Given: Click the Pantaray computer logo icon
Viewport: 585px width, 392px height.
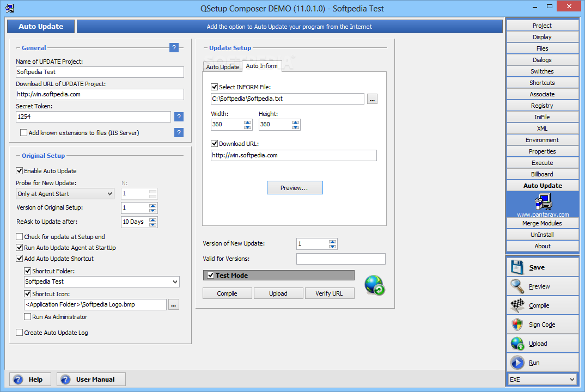Looking at the screenshot, I should (543, 203).
